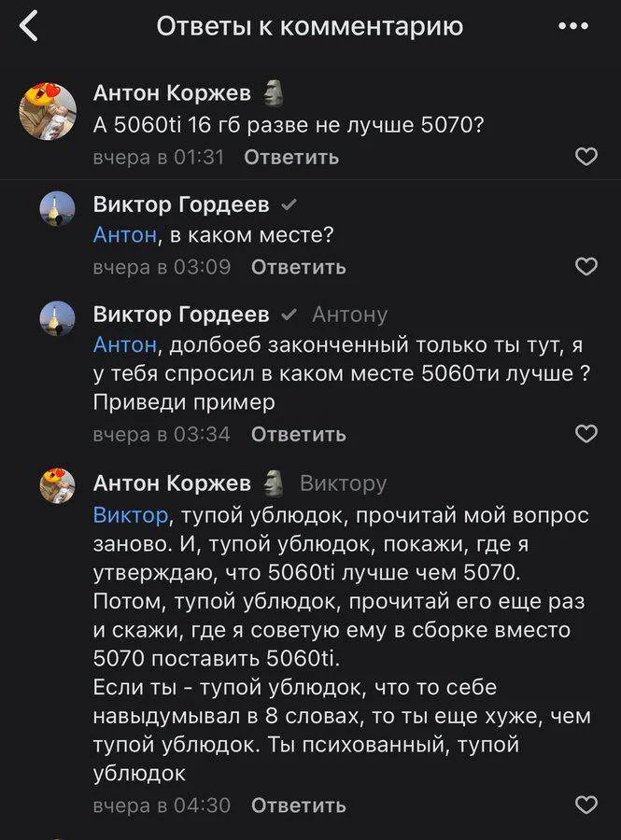Click the moai emoji status in top comment
621x840 pixels.
point(272,92)
